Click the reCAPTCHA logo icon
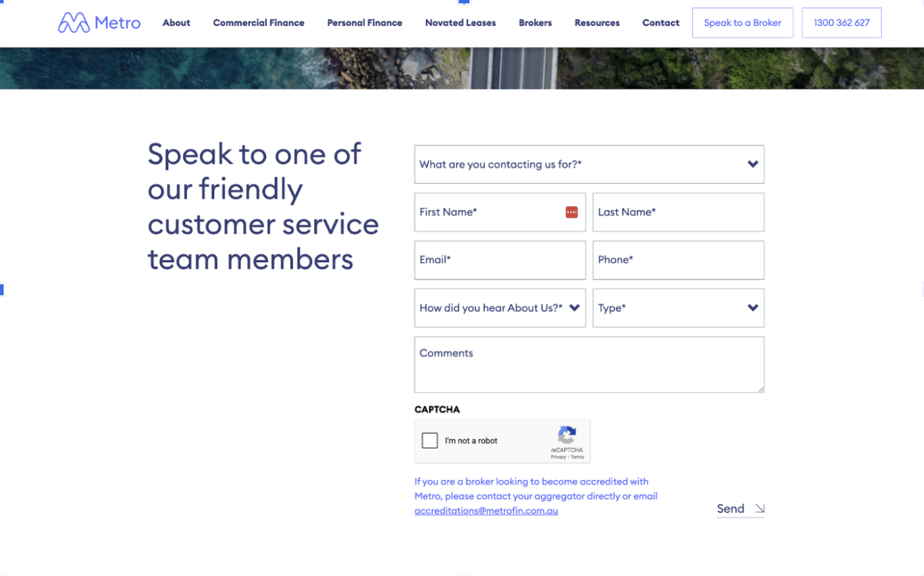 tap(566, 435)
